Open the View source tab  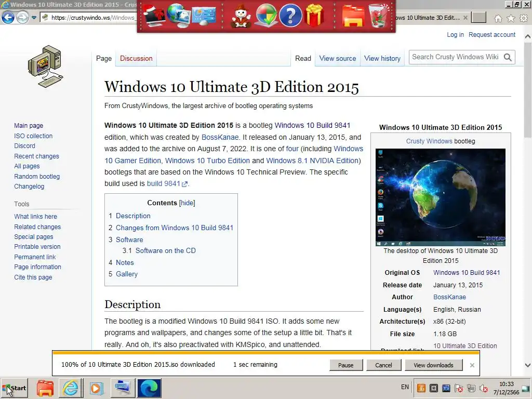point(338,58)
